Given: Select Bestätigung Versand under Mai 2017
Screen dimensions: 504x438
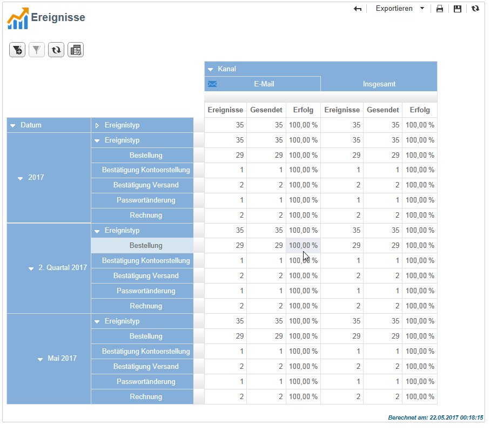Looking at the screenshot, I should pos(143,366).
